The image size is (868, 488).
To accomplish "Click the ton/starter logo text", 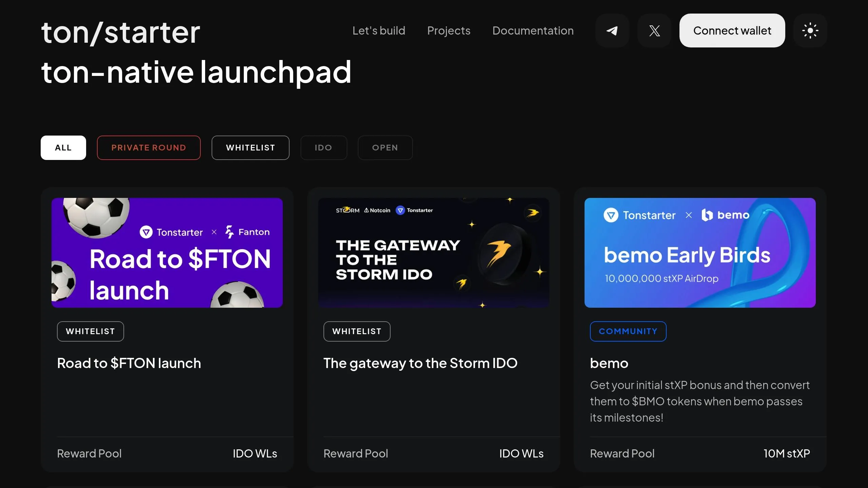I will [120, 32].
